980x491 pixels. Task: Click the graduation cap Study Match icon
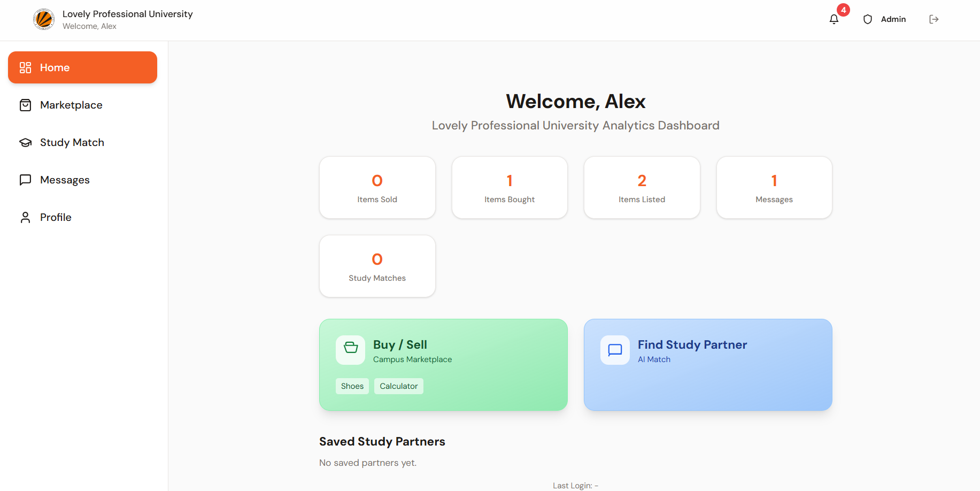click(25, 142)
